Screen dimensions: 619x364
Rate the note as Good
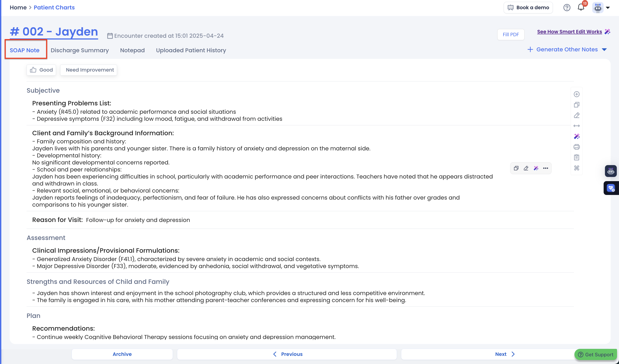pyautogui.click(x=41, y=70)
